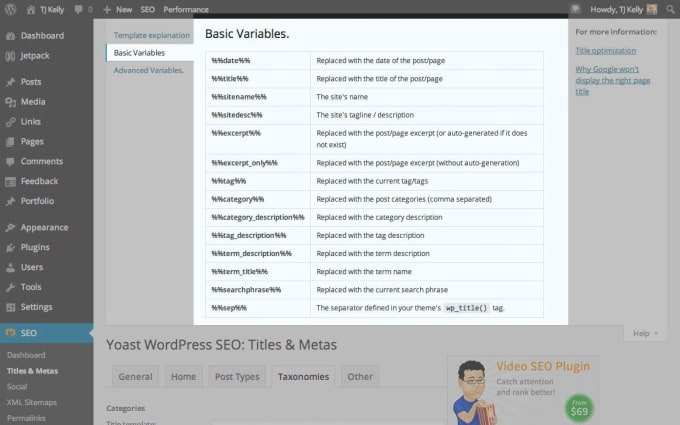Screen dimensions: 680x425
Task: Open the Title optimization link
Action: pyautogui.click(x=605, y=51)
